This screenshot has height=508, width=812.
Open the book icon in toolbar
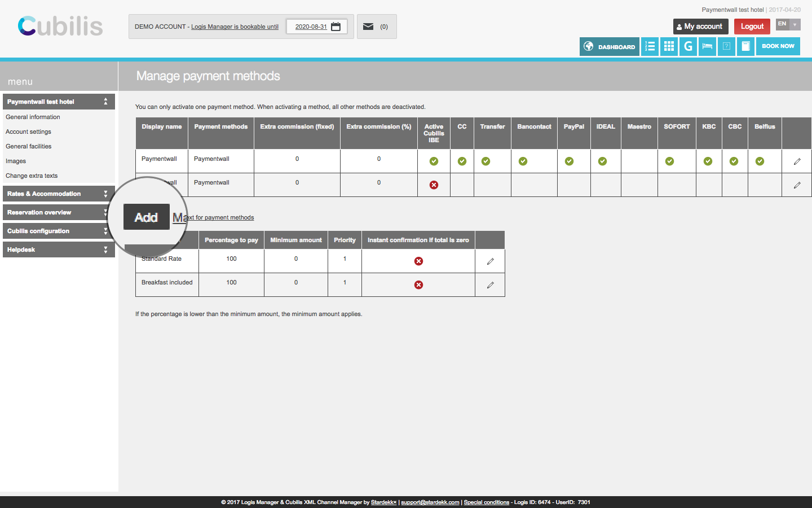[745, 46]
